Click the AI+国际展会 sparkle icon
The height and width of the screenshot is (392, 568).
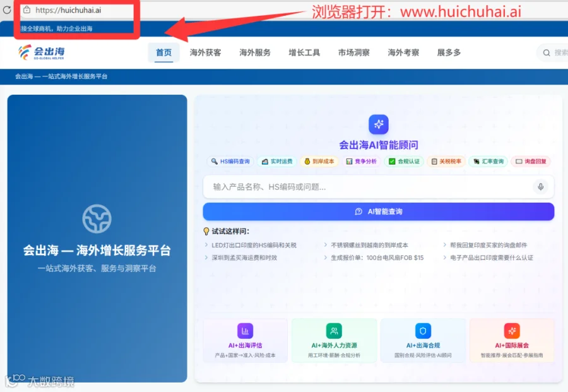click(512, 331)
